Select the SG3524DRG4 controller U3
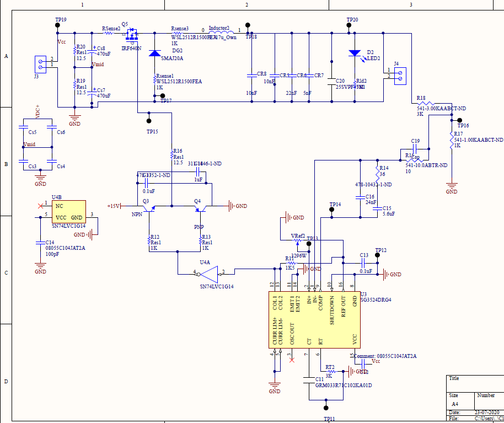The height and width of the screenshot is (423, 504). 314,320
